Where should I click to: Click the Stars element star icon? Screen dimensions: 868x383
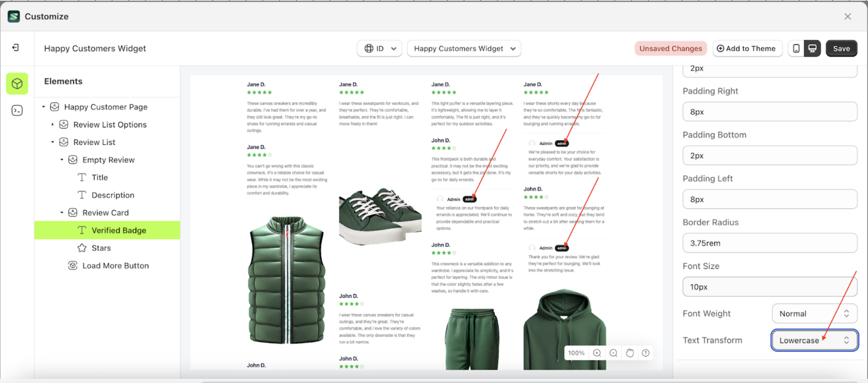tap(82, 248)
